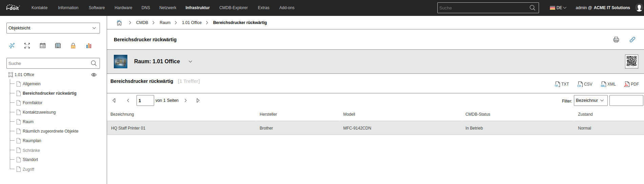Open the calendar icon in sidebar
The height and width of the screenshot is (184, 644).
[43, 46]
